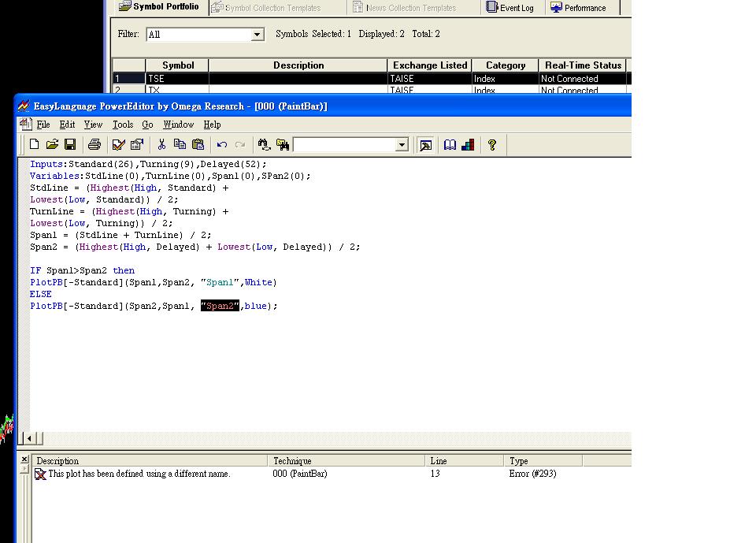Click the Description header in the error pane
Viewport: 756px width, 543px height.
click(x=151, y=461)
